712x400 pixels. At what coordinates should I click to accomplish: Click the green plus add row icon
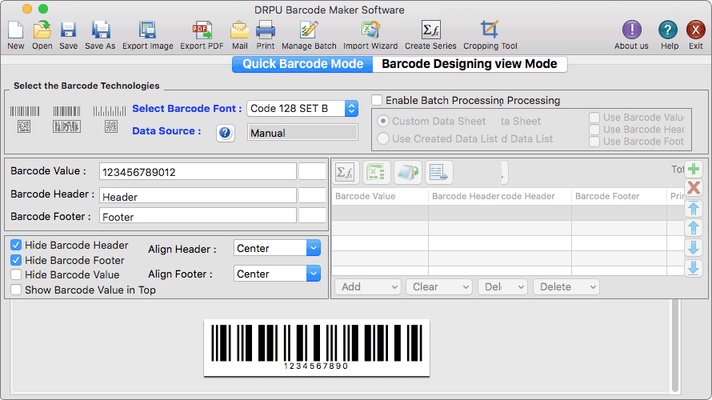click(693, 169)
